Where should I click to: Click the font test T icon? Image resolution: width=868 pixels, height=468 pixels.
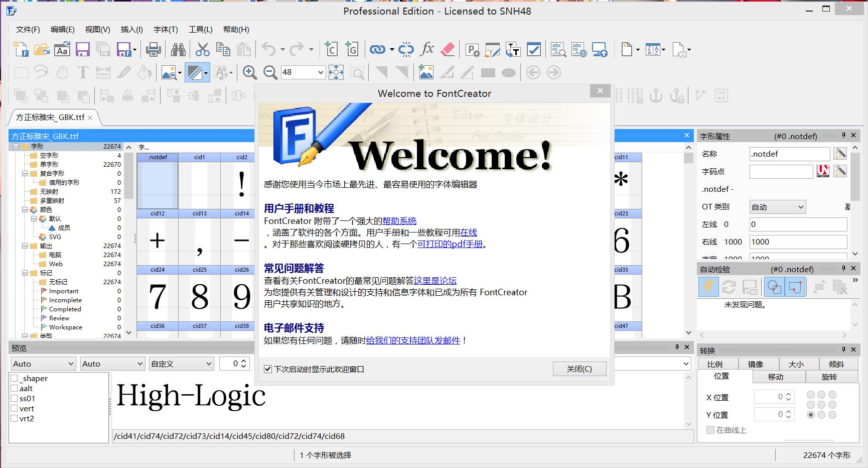pos(513,49)
